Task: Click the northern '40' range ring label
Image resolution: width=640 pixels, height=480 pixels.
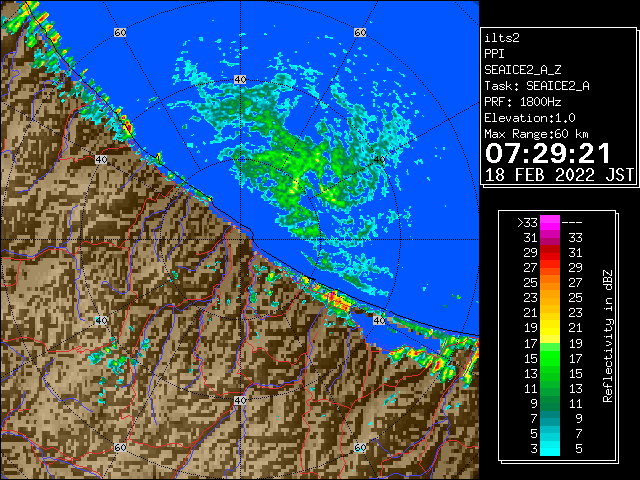Action: point(240,80)
